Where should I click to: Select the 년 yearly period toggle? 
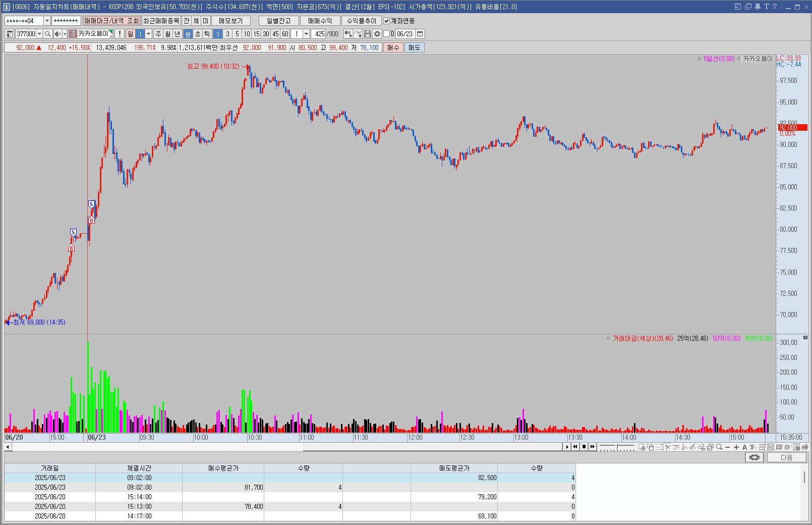click(177, 34)
